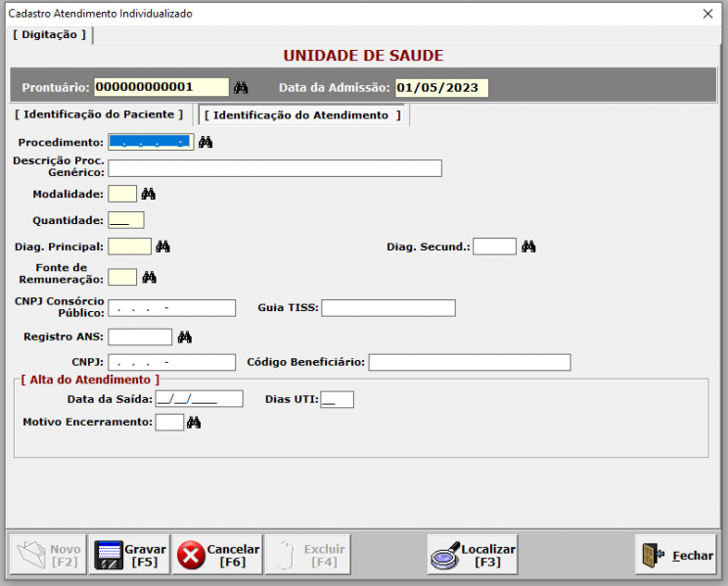Viewport: 728px width, 586px height.
Task: Click Registro ANS binoculars icon
Action: [184, 338]
